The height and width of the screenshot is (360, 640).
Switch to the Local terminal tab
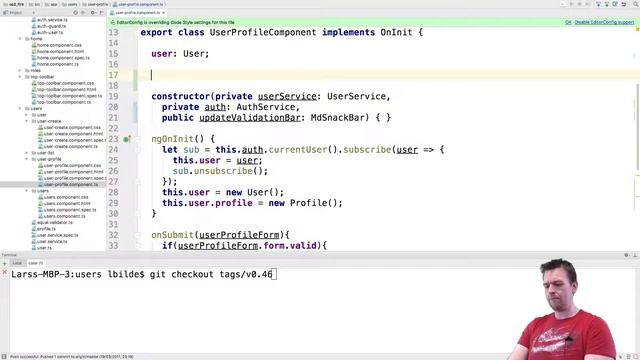[x=17, y=263]
